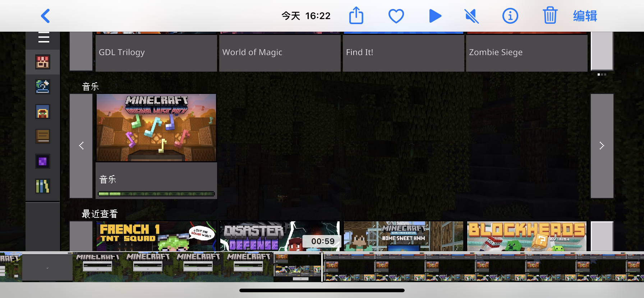Go to previous item in the 音乐 carousel
Screen dimensions: 644x298
click(81, 146)
